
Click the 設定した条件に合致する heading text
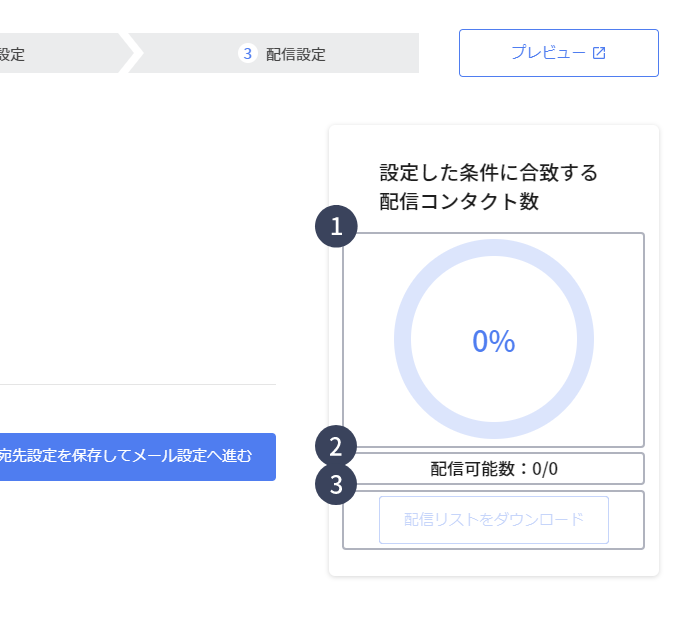[x=489, y=172]
